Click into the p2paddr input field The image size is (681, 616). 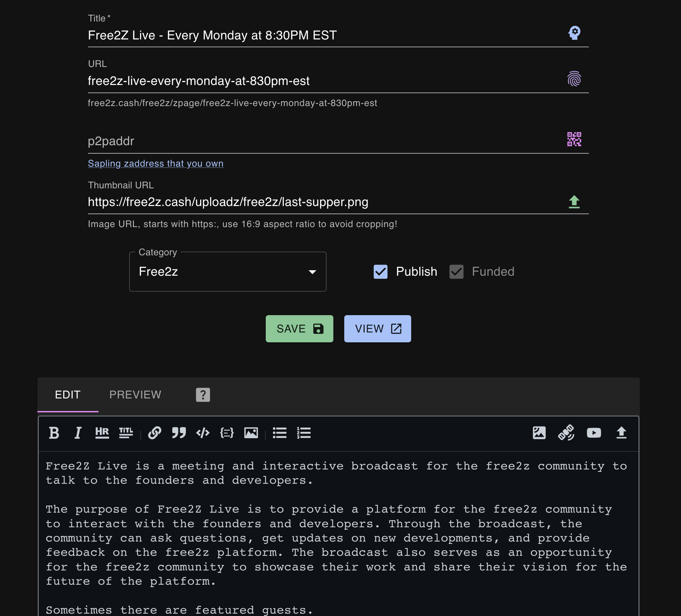323,141
